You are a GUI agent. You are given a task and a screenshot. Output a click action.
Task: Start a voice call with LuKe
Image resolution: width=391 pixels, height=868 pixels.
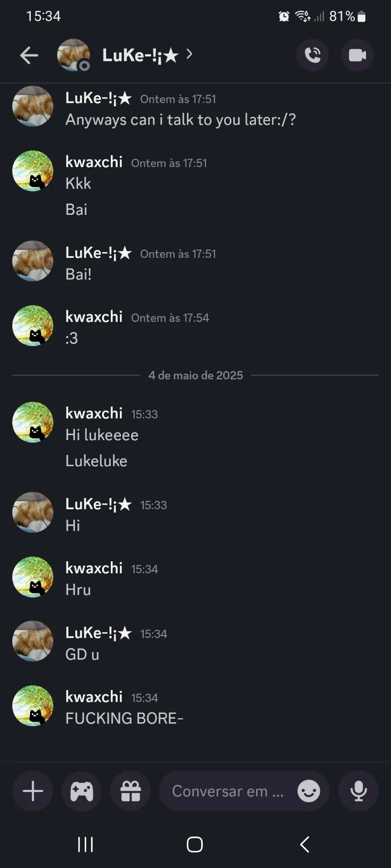point(312,55)
